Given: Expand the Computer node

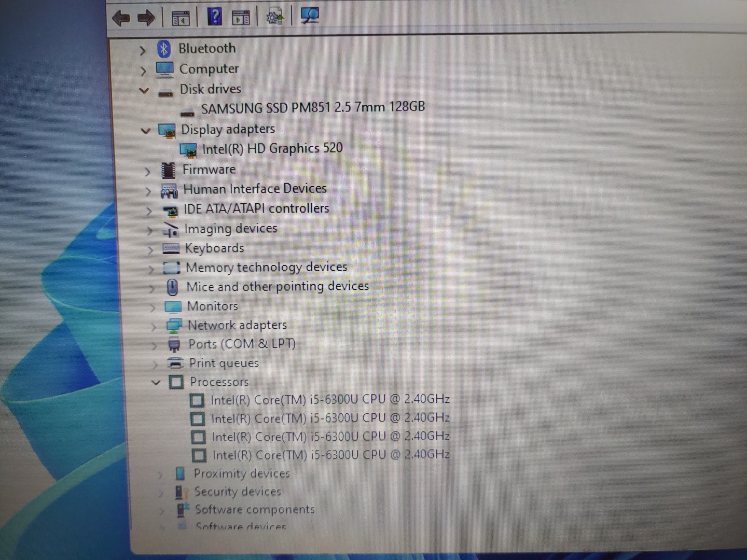Looking at the screenshot, I should click(x=144, y=71).
